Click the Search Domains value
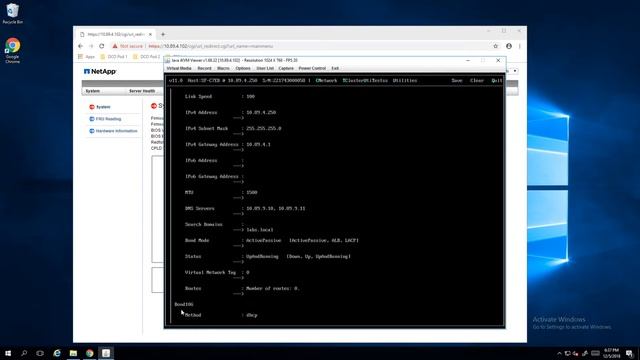 (260, 230)
